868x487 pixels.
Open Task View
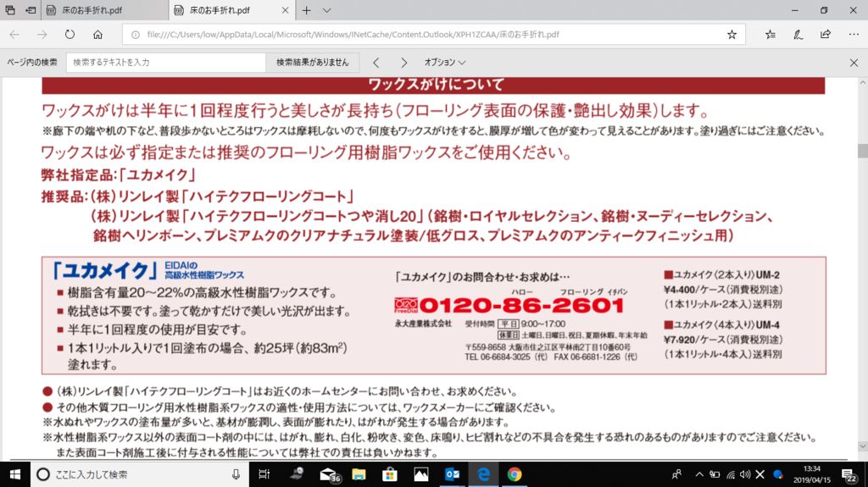click(264, 474)
